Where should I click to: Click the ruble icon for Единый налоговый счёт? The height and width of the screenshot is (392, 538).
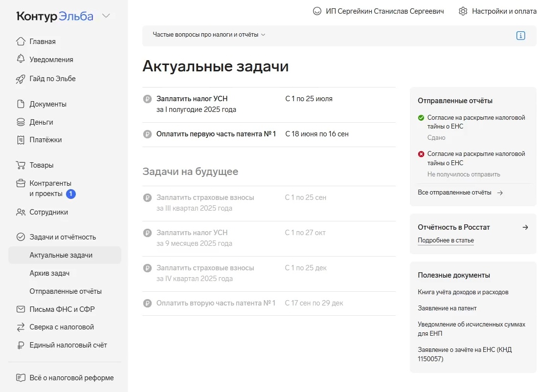21,345
